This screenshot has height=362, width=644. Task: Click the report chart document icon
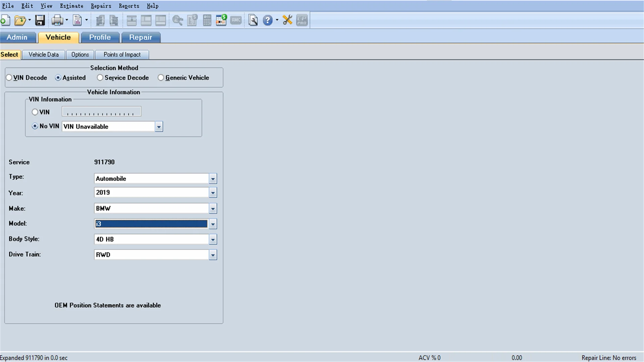click(x=77, y=20)
